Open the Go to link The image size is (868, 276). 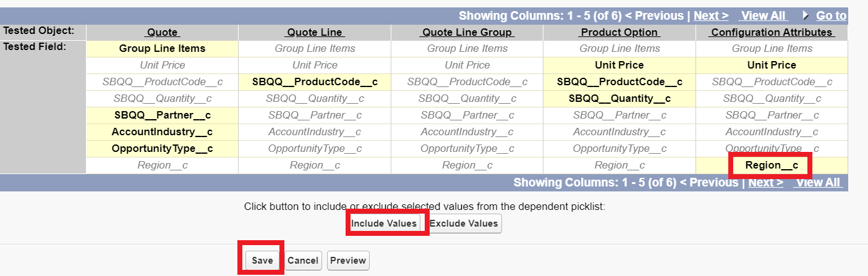(x=831, y=15)
